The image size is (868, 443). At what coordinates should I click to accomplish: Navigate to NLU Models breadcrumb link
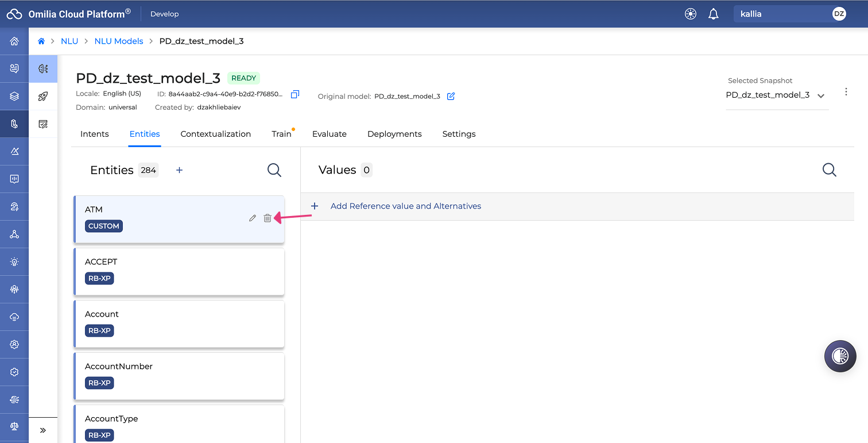(x=119, y=41)
